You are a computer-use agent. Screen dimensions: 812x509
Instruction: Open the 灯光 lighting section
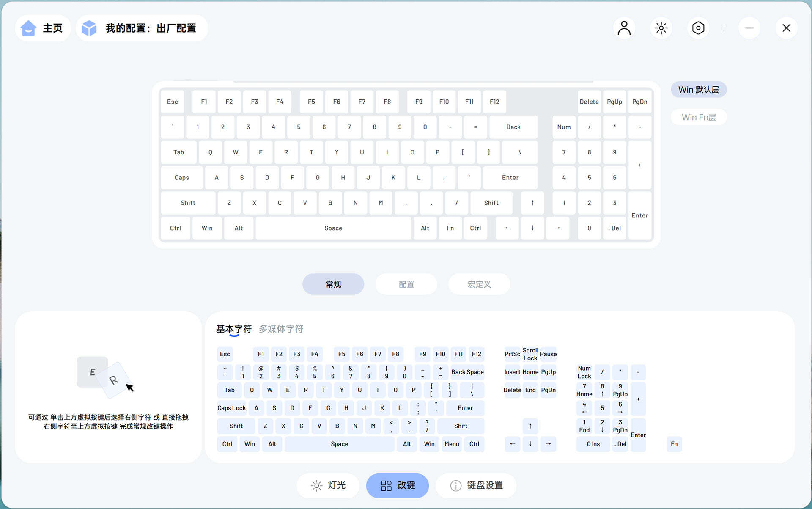(x=328, y=485)
